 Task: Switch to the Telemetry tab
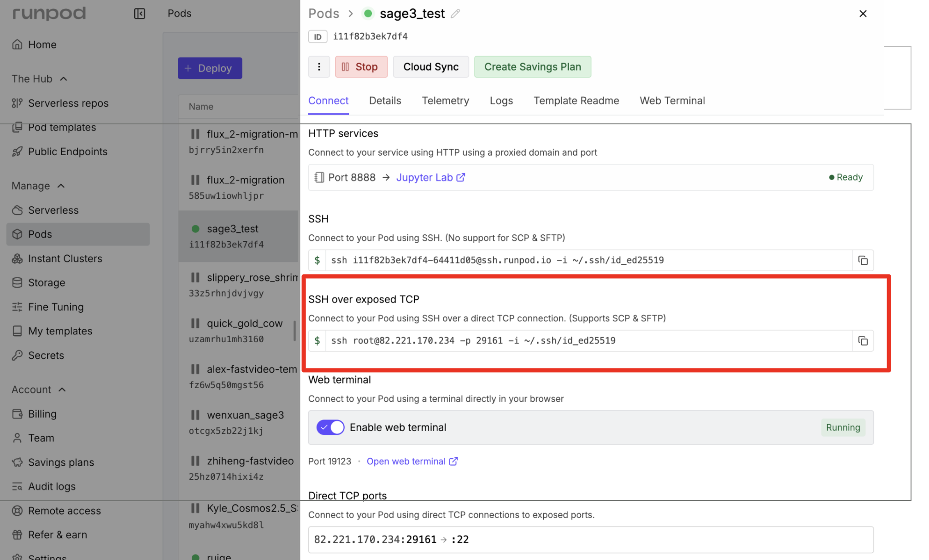click(x=445, y=100)
